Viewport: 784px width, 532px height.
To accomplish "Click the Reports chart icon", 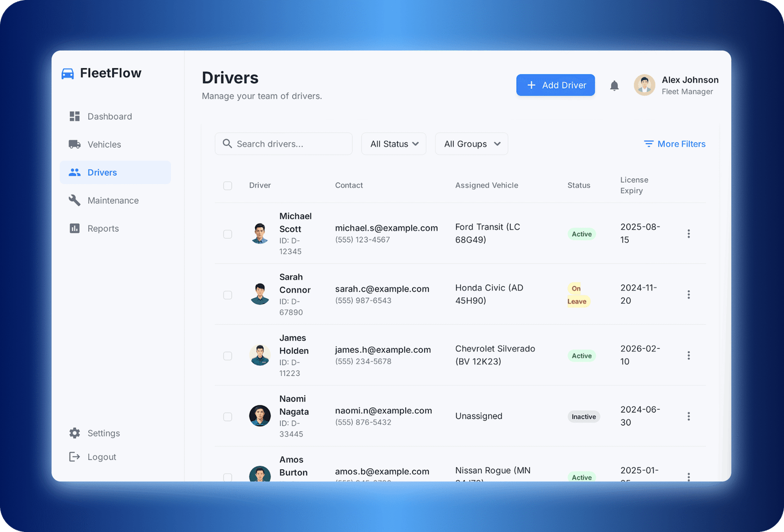I will (74, 228).
